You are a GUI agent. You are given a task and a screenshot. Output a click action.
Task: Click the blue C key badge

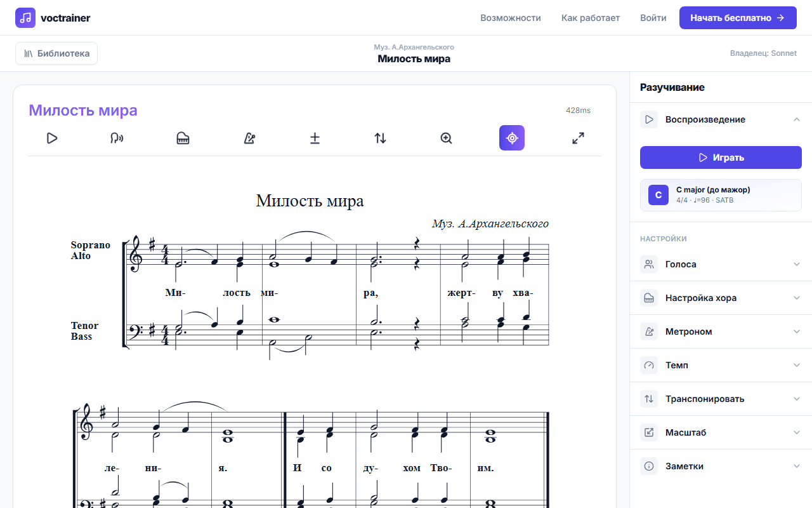click(x=658, y=195)
